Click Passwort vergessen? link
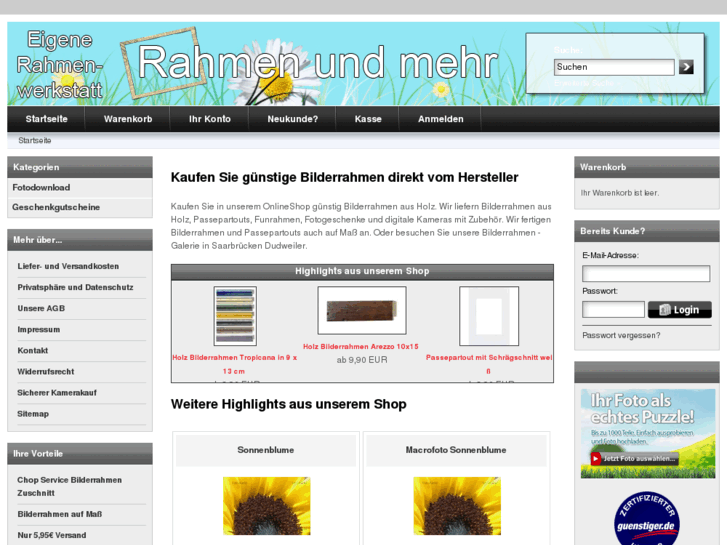This screenshot has height=545, width=727. point(621,335)
